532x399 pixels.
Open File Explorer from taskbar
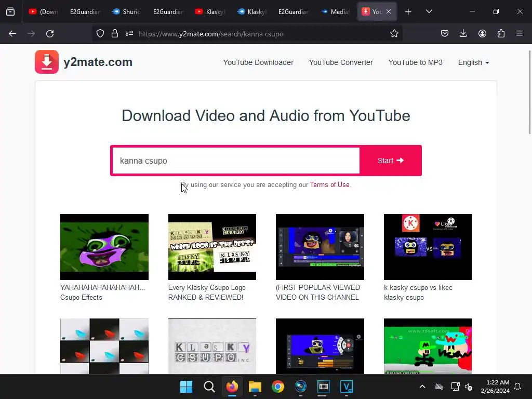(255, 387)
